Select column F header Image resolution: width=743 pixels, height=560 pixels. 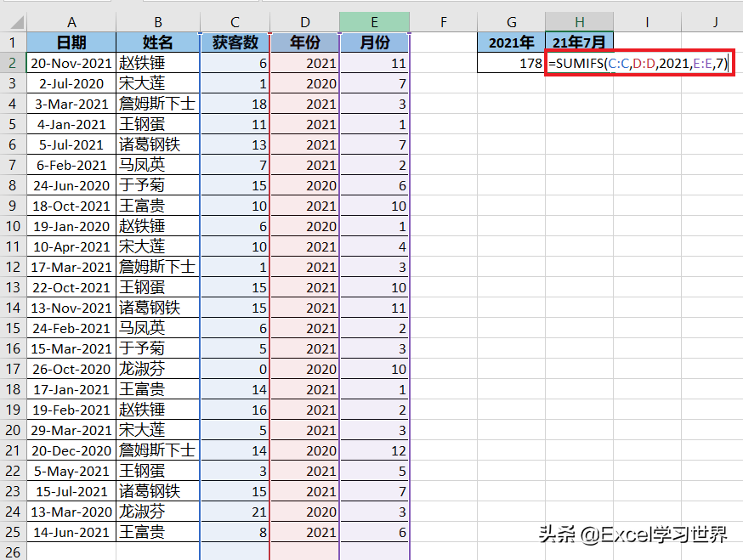444,22
